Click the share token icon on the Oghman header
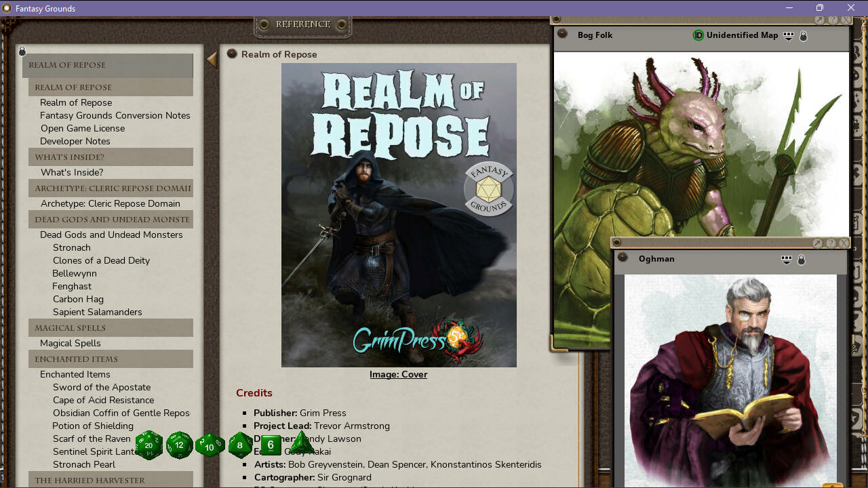 coord(786,259)
